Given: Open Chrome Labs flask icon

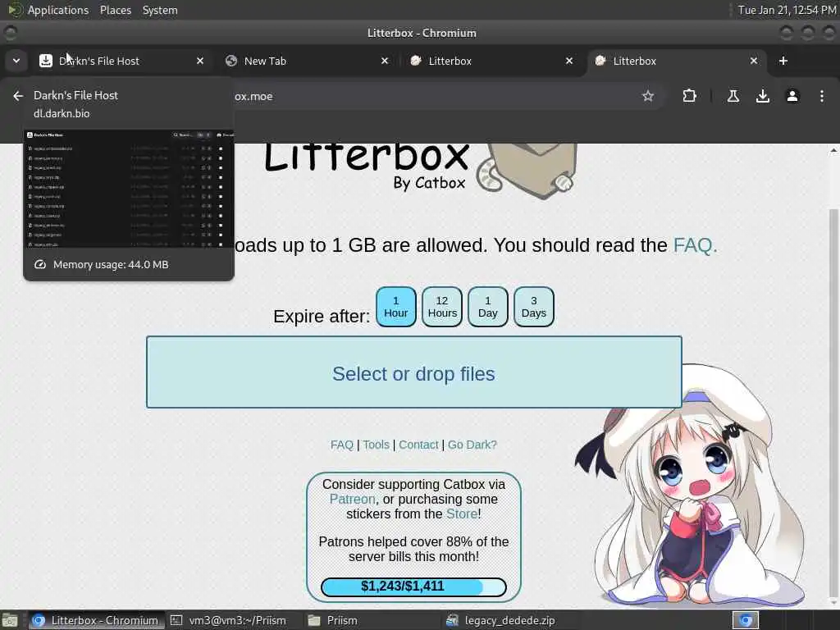Looking at the screenshot, I should click(733, 96).
